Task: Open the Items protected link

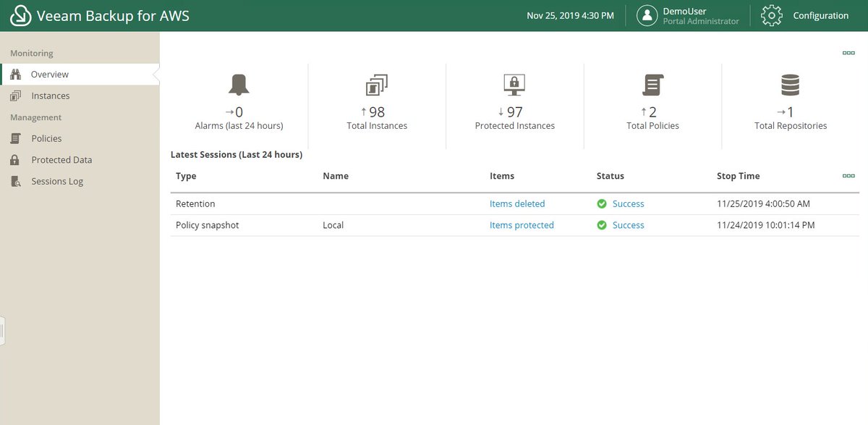Action: click(522, 225)
